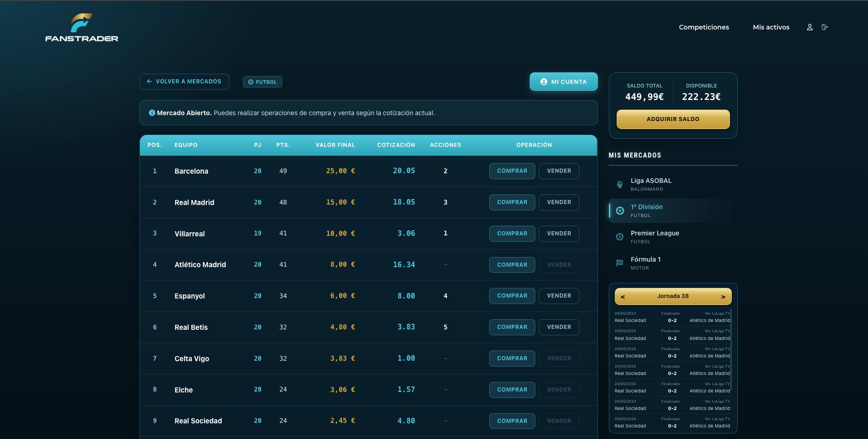Click the Cotización column header
The image size is (868, 439).
point(396,145)
